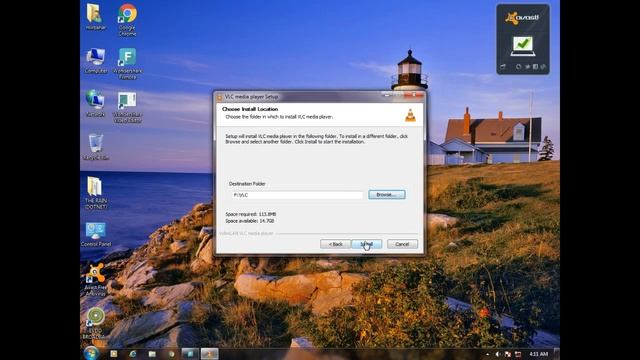Open the Windows Start menu
This screenshot has width=640, height=360.
point(91,353)
